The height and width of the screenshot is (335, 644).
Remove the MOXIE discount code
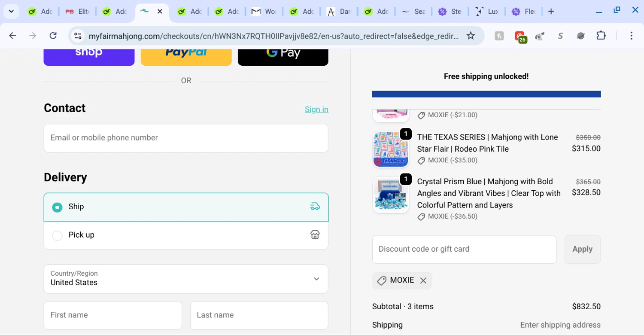tap(423, 280)
